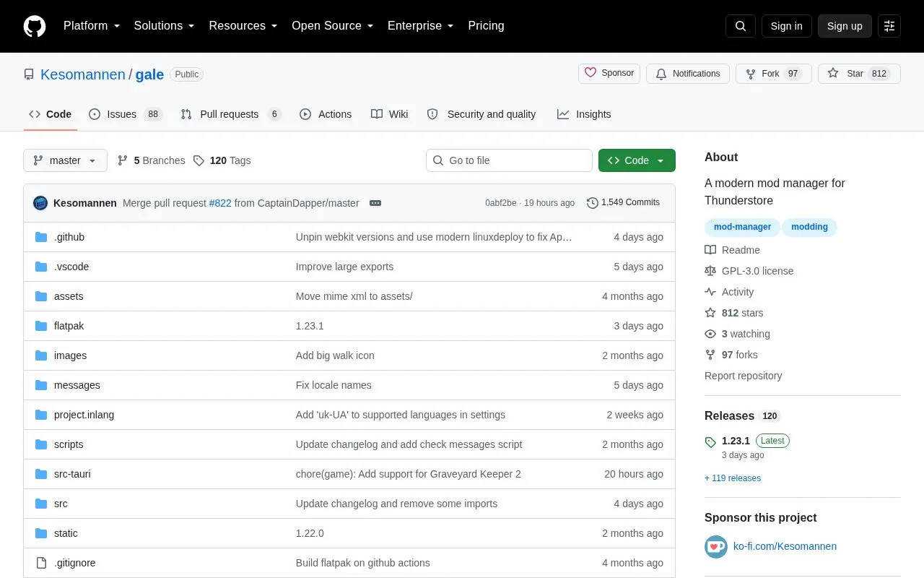View the 5 Branches link

point(151,160)
